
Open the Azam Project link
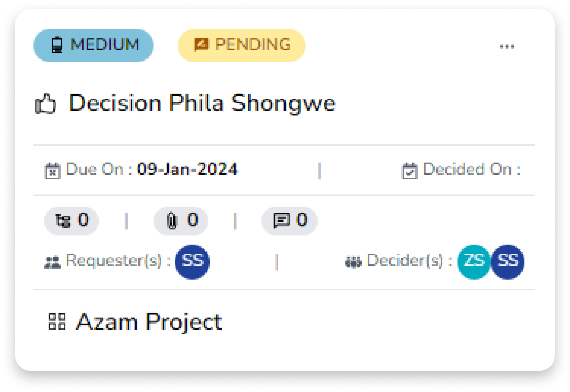point(149,322)
